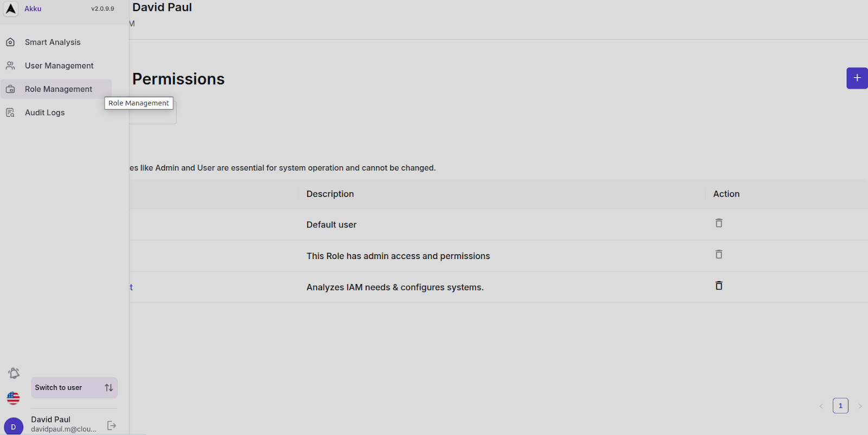This screenshot has width=868, height=435.
Task: Select the User Management sidebar icon
Action: [11, 65]
